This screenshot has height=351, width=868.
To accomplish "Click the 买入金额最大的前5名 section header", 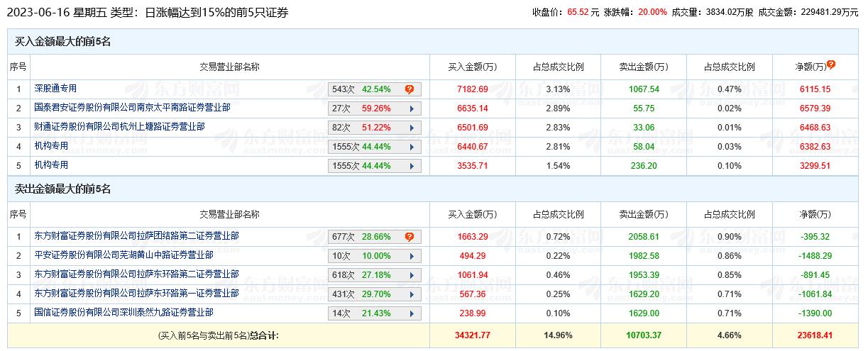I will pyautogui.click(x=63, y=42).
